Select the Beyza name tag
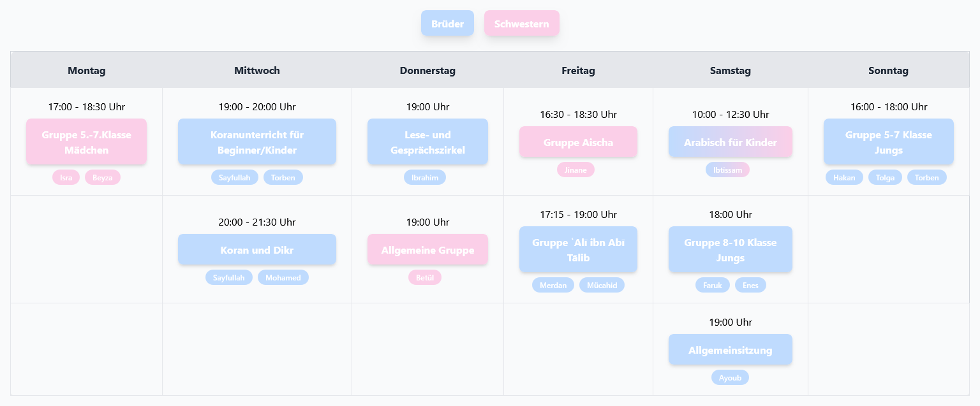980x406 pixels. click(x=103, y=178)
